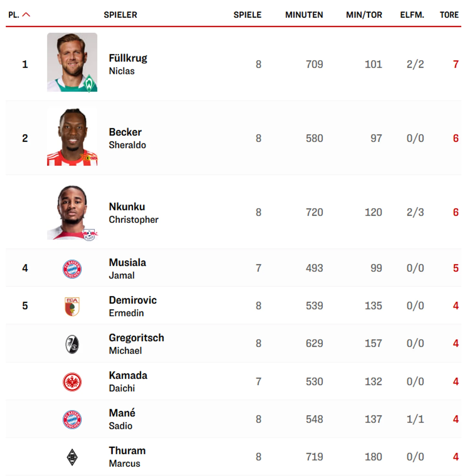Toggle sort order with the PL. arrow
Image resolution: width=473 pixels, height=476 pixels.
(26, 15)
